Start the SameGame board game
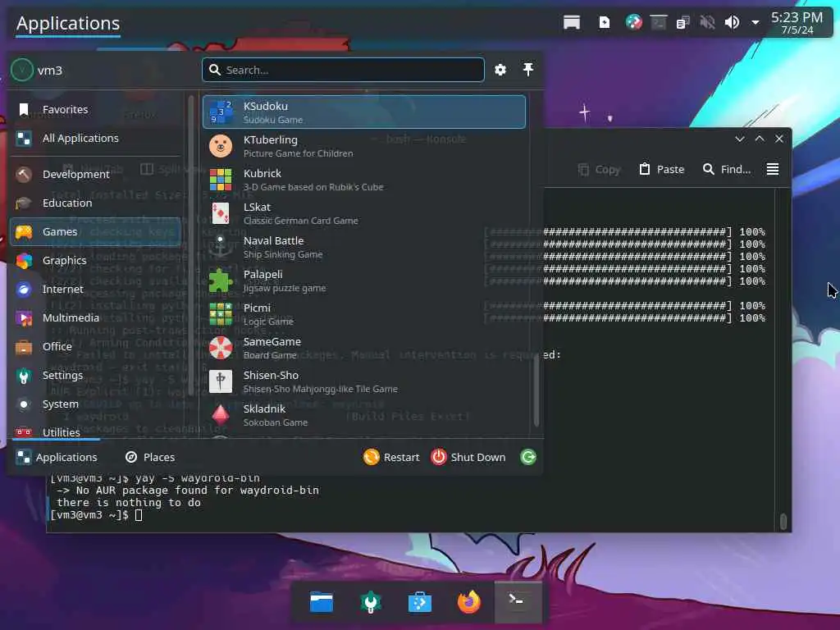This screenshot has height=630, width=840. pyautogui.click(x=363, y=348)
